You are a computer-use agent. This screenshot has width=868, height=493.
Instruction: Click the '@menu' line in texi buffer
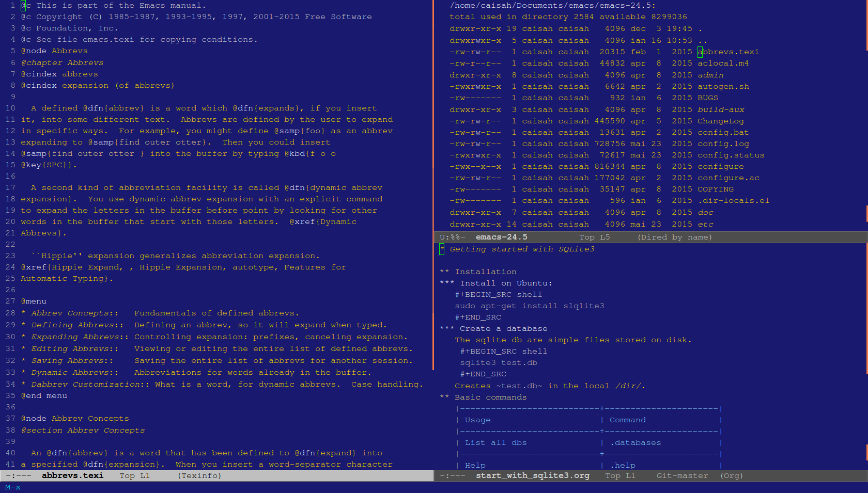(x=34, y=301)
